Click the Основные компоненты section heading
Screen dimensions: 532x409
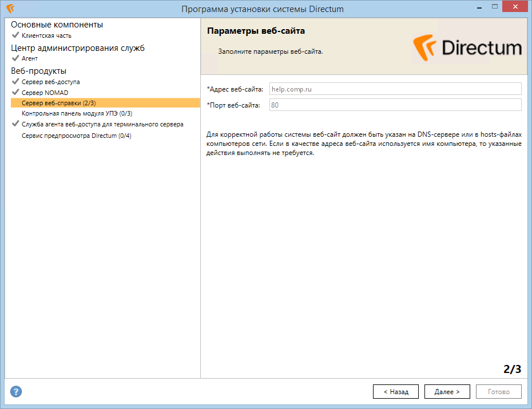(57, 25)
